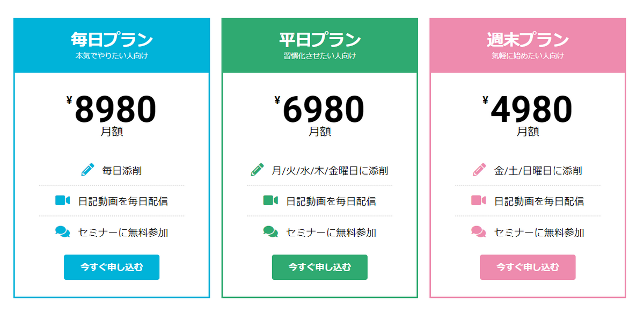Image resolution: width=644 pixels, height=319 pixels.
Task: Apply via the pink 今すぐ申し込む button
Action: pos(528,267)
